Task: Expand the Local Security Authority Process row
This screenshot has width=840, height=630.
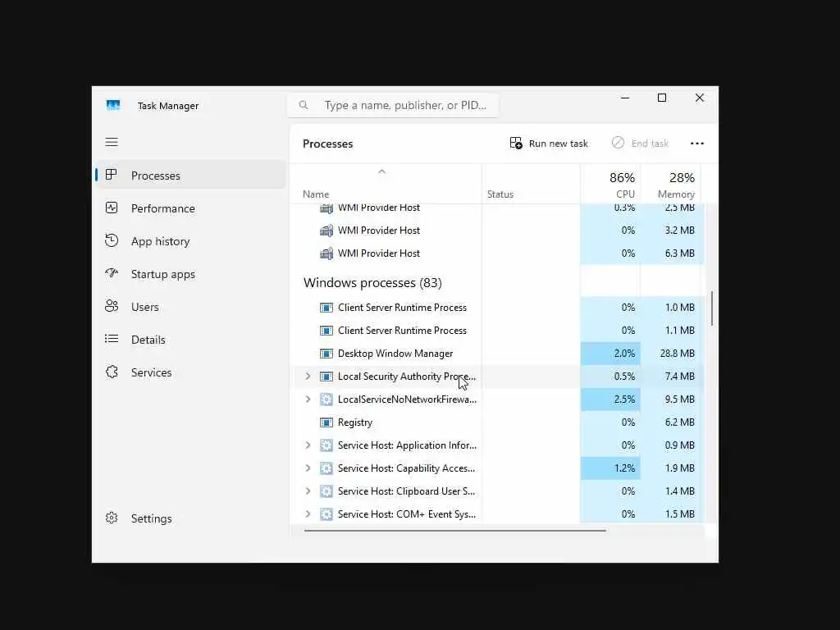Action: click(308, 376)
